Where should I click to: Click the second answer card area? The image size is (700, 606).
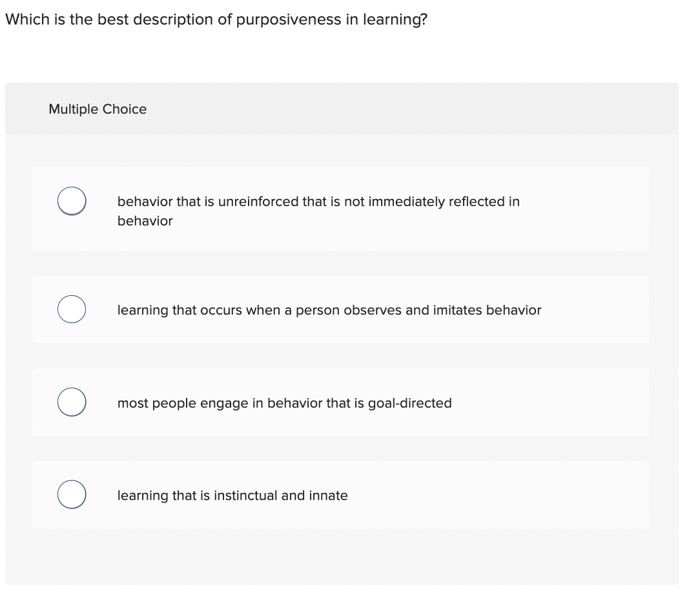340,309
